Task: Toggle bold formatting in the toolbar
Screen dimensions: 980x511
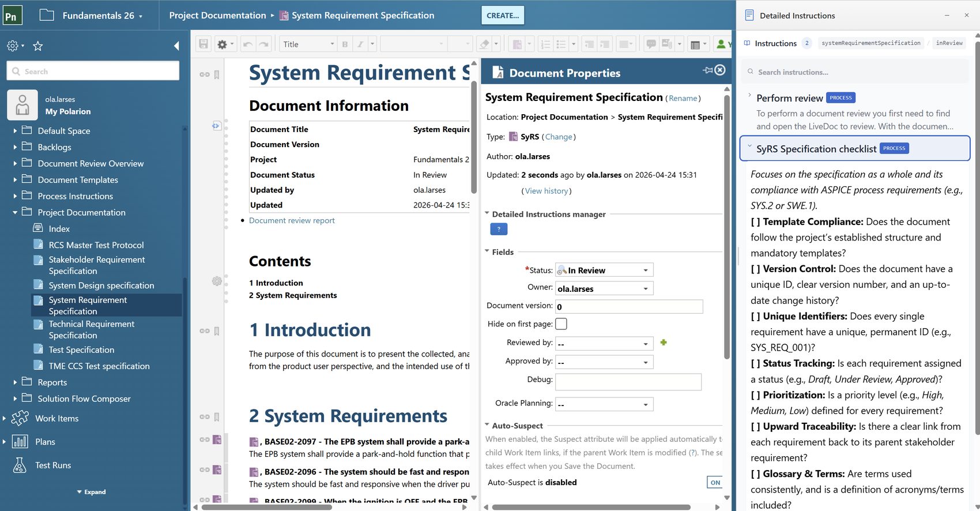Action: point(345,44)
